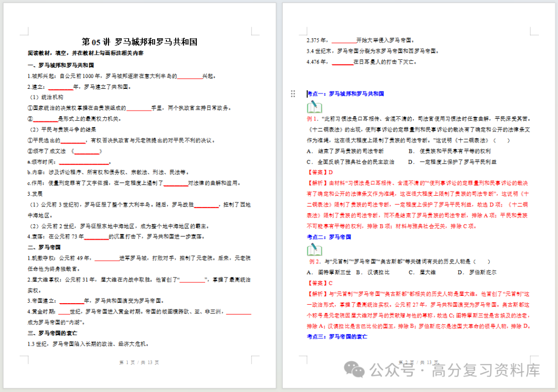558x392 pixels.
Task: Click the line starting 4.衰落
Action: tap(116, 237)
